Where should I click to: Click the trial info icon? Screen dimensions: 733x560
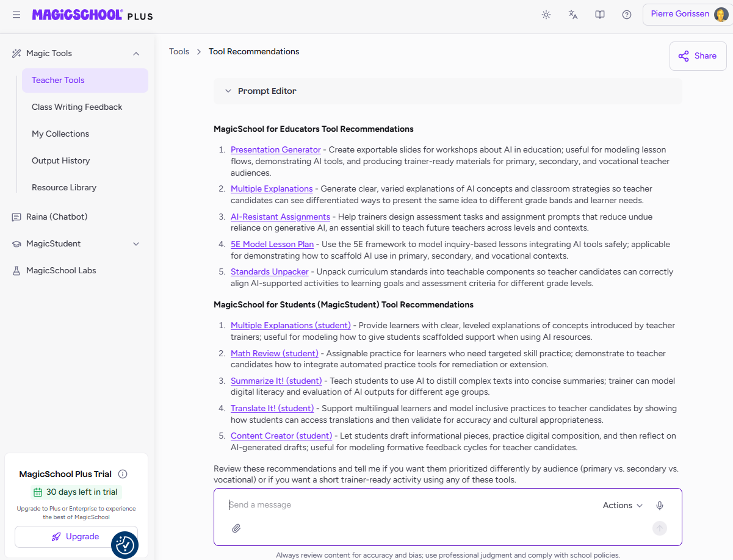click(123, 474)
